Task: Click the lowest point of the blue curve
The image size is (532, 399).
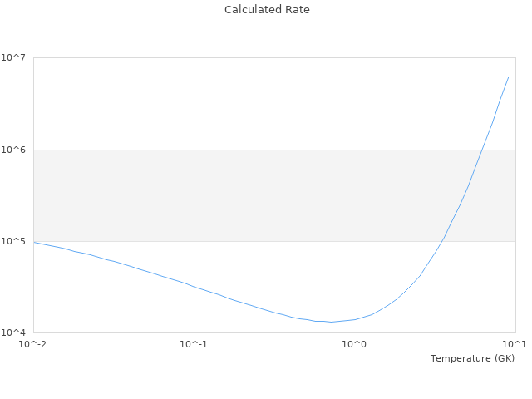Action: tap(331, 322)
